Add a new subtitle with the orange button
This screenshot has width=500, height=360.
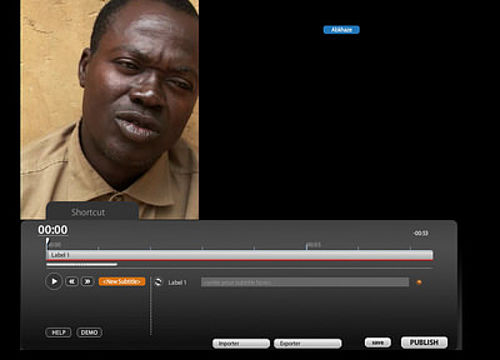click(x=122, y=282)
